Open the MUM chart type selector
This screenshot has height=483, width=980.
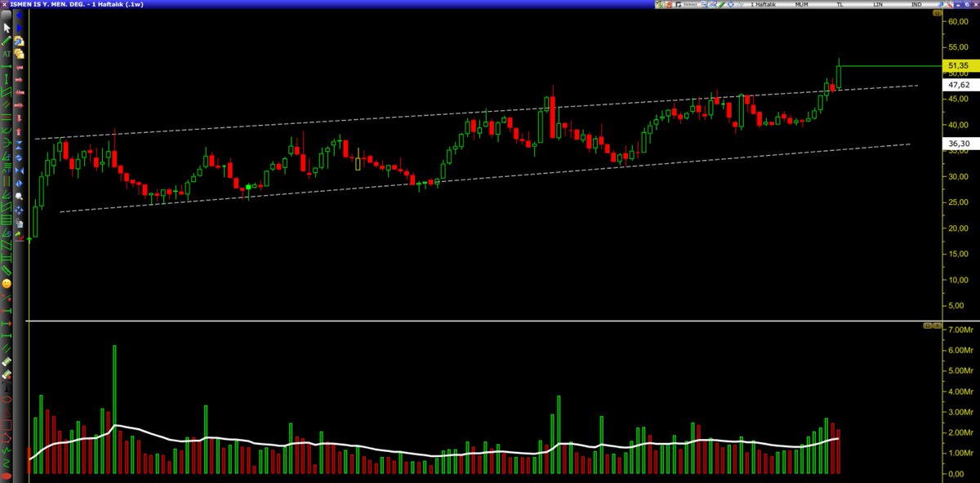click(x=802, y=4)
